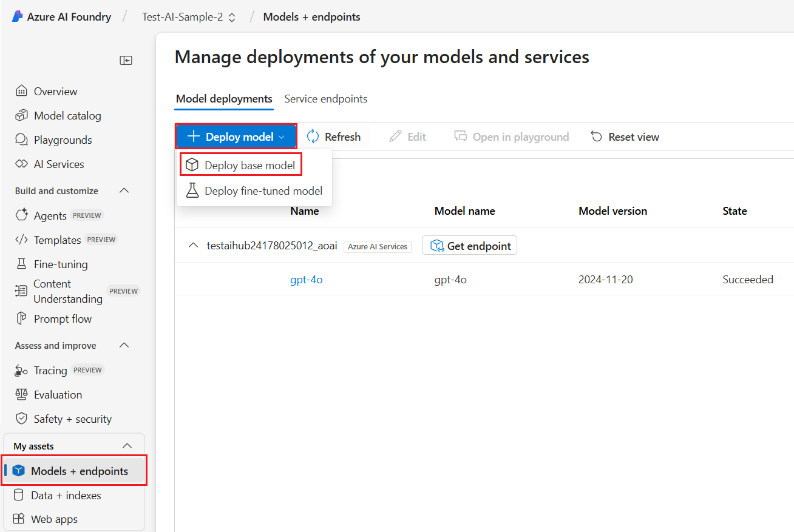Click the Prompt flow icon

click(21, 318)
